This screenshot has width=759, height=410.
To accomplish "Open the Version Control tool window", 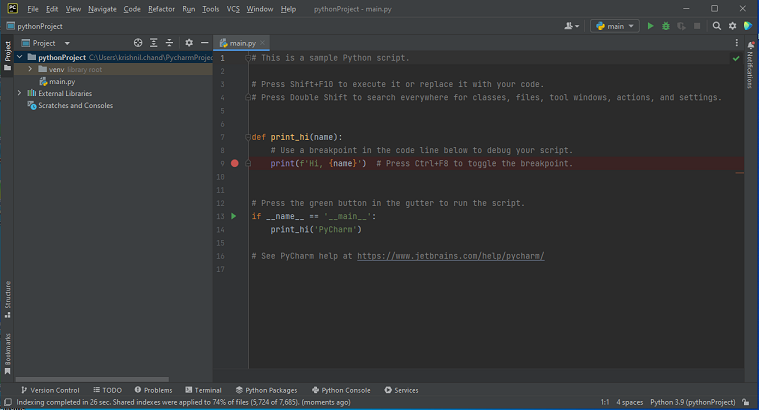I will [50, 390].
